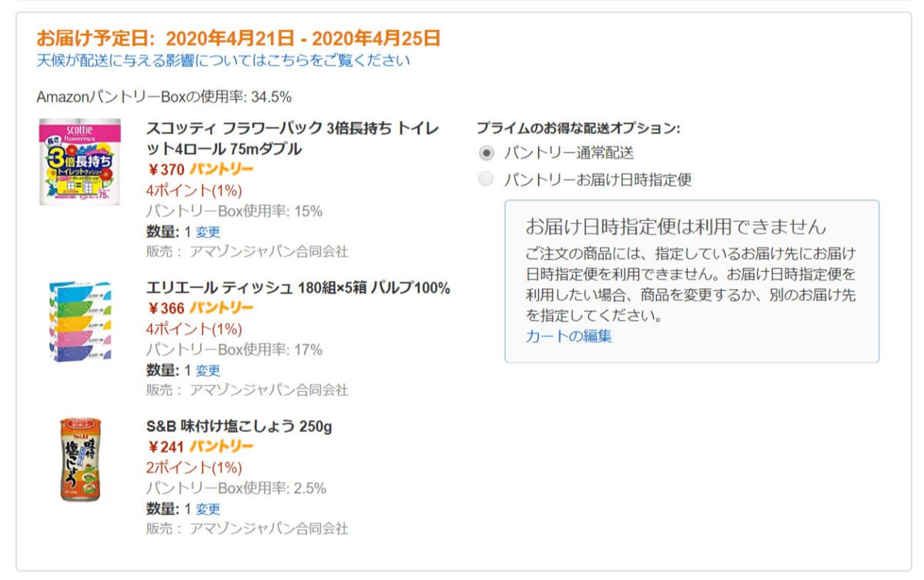The width and height of the screenshot is (924, 580).
Task: Click the ¥370 パントリー price label
Action: (x=199, y=169)
